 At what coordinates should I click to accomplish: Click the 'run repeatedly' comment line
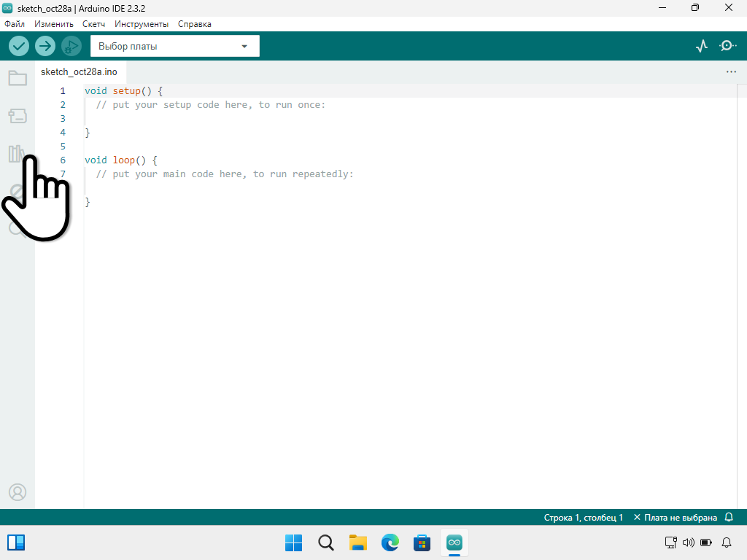225,174
